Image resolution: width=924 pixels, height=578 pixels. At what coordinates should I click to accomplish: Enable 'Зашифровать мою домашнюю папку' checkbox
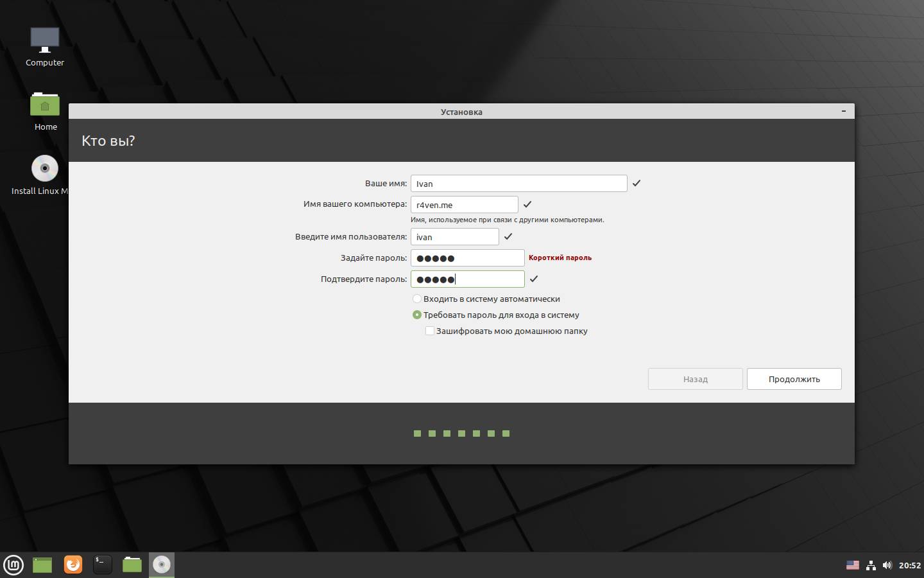[430, 331]
